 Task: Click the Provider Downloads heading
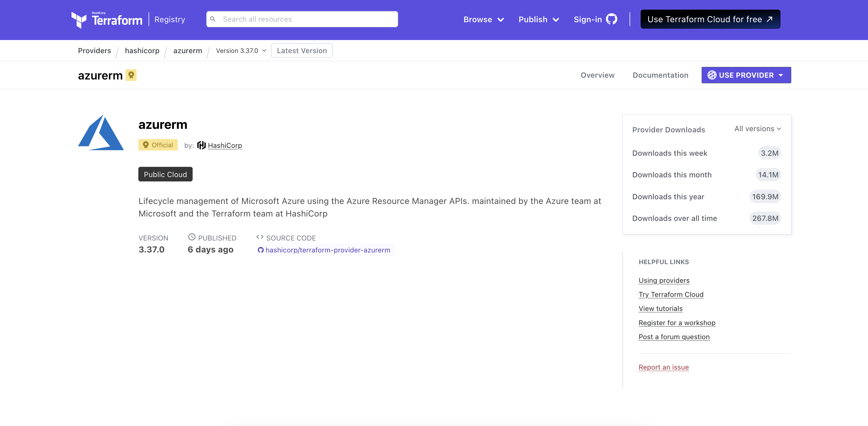[x=669, y=130]
